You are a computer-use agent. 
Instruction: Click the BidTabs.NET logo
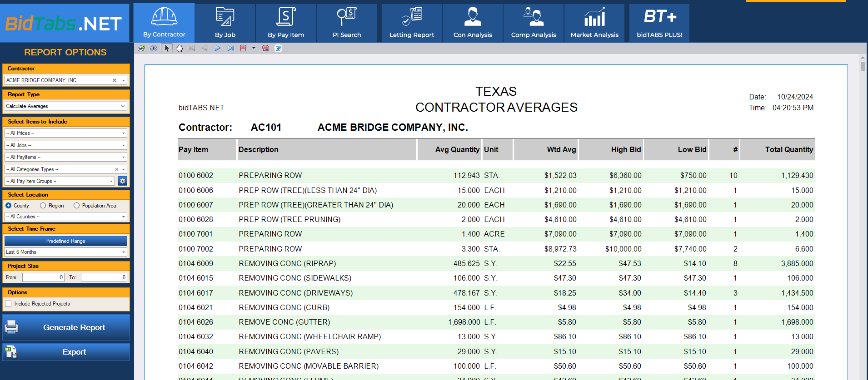[x=64, y=23]
